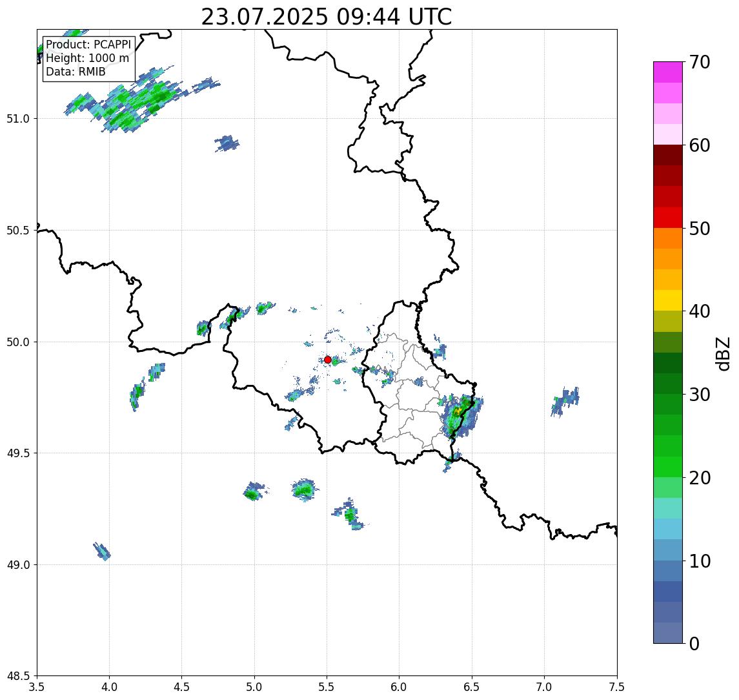
Task: Click the colorbar tick label 20
Action: (x=699, y=478)
